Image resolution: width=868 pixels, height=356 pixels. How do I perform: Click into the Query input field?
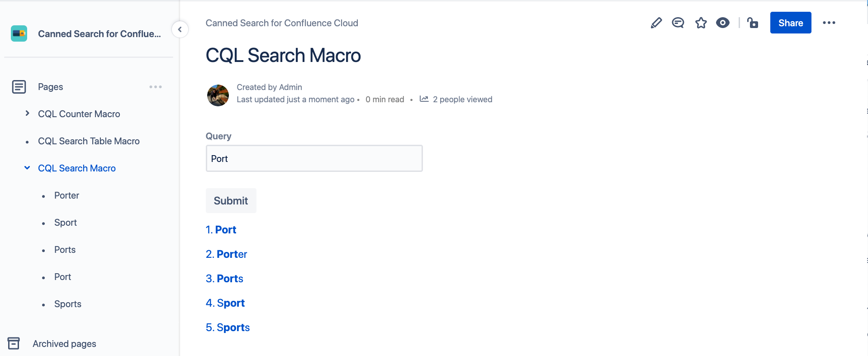pos(314,158)
